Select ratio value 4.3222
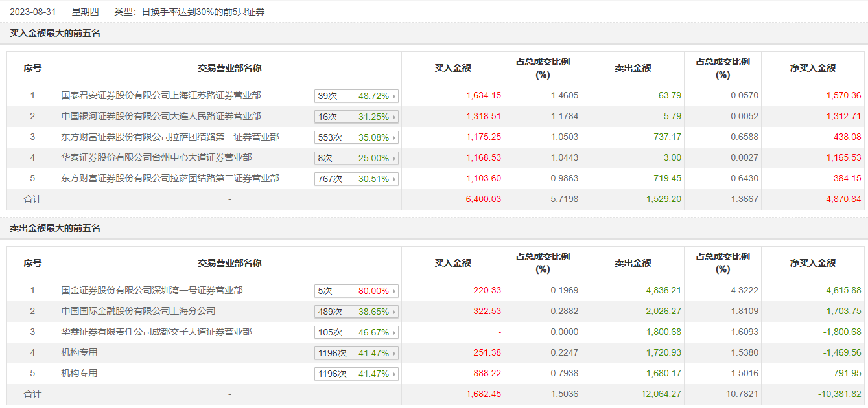This screenshot has height=408, width=868. 745,291
